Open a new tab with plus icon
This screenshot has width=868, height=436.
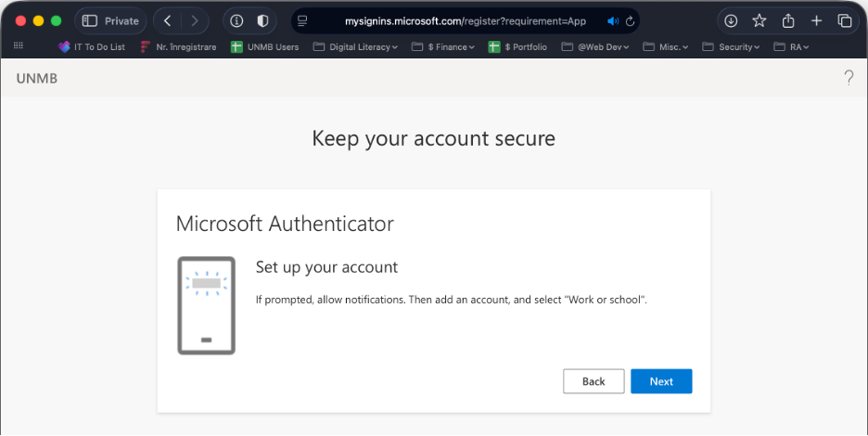pyautogui.click(x=816, y=20)
